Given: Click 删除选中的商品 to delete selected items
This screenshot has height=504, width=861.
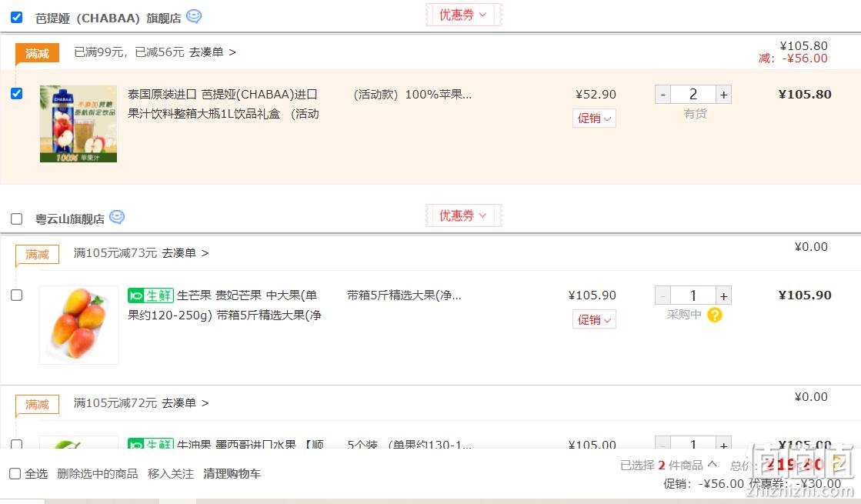Looking at the screenshot, I should [97, 473].
